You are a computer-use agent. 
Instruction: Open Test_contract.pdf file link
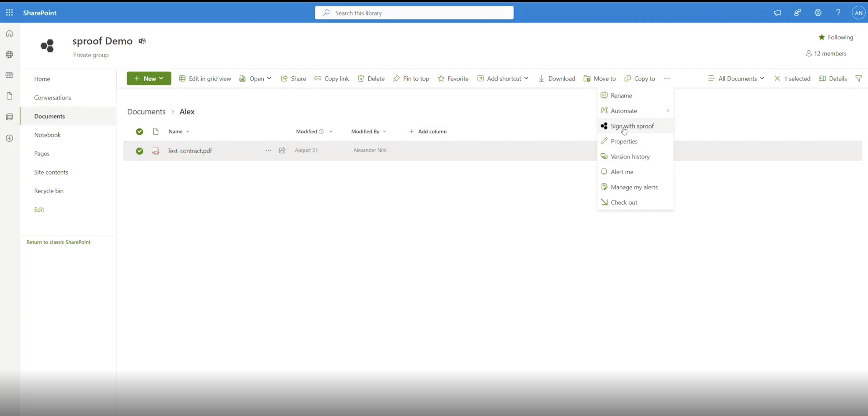pyautogui.click(x=190, y=151)
